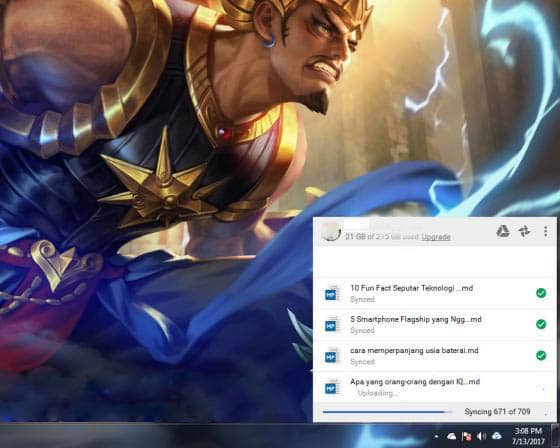Click synced checkmark for 'cara memperpanjang' file
Screen dimensions: 560x448
tap(541, 355)
